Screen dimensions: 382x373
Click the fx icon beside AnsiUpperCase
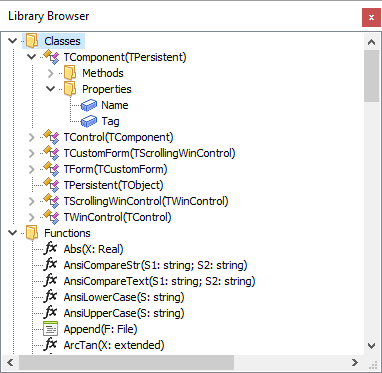[x=51, y=313]
